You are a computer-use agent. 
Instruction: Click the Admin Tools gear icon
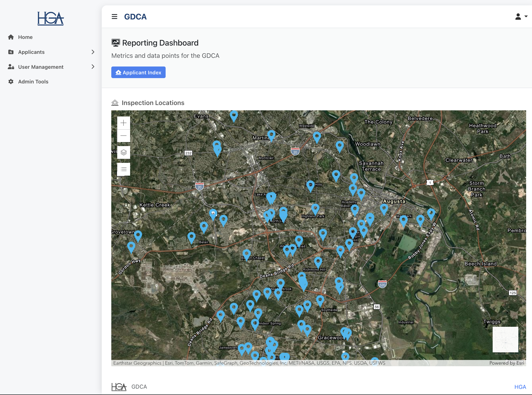(11, 82)
